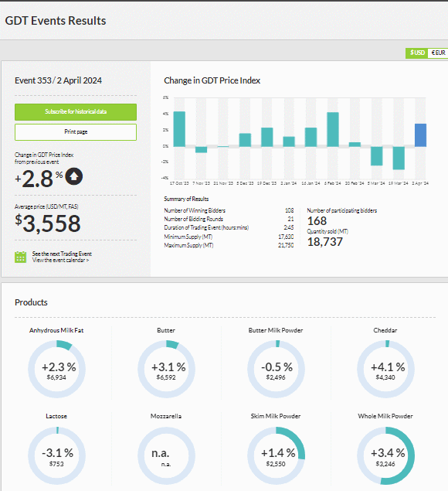Image resolution: width=448 pixels, height=491 pixels.
Task: Select the 5 Dec '23 chart bar
Action: point(245,140)
